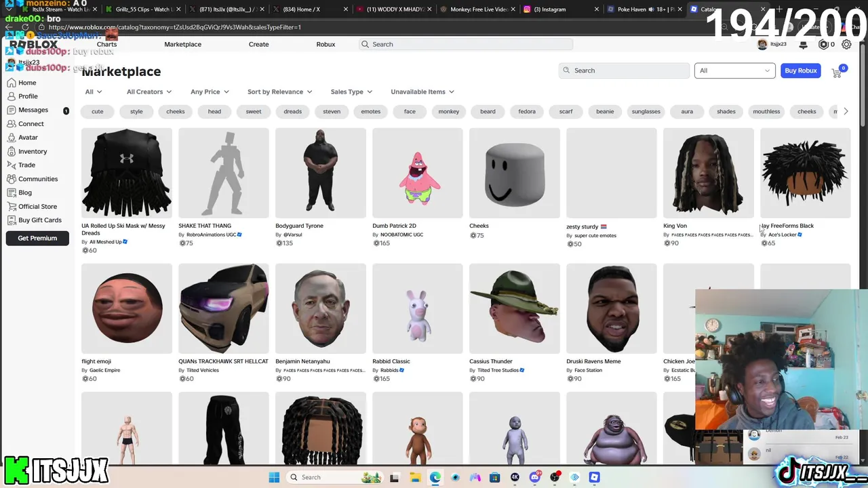Open Charts in the top navigation
This screenshot has width=868, height=488.
(106, 44)
